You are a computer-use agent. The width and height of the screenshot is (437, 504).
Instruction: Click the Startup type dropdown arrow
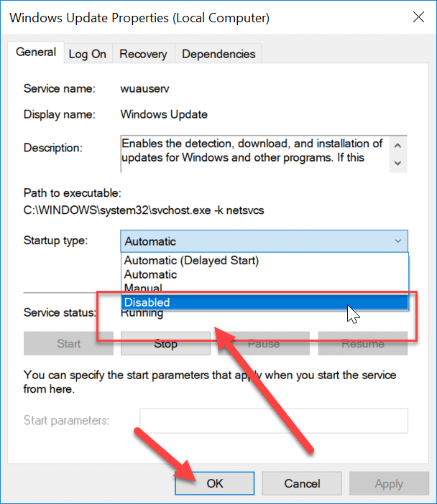pos(398,241)
